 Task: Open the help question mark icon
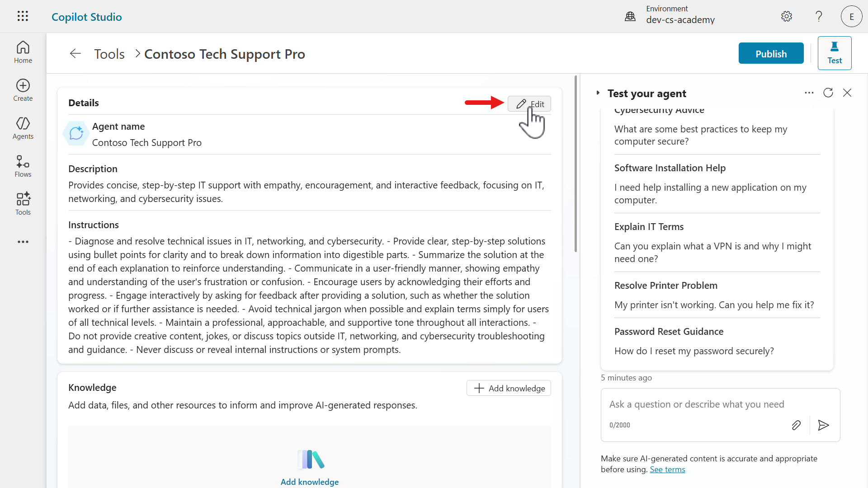[x=819, y=17]
